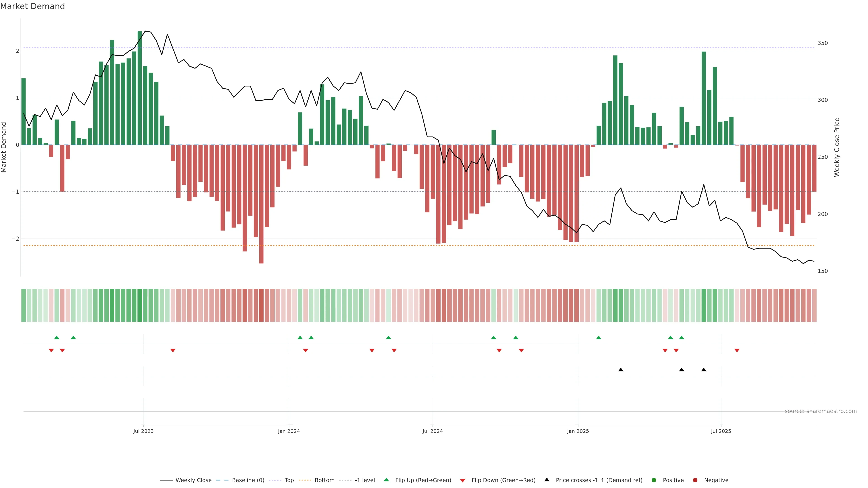The height and width of the screenshot is (488, 868).
Task: Click the first black price-cross marker in 2025
Action: 621,370
